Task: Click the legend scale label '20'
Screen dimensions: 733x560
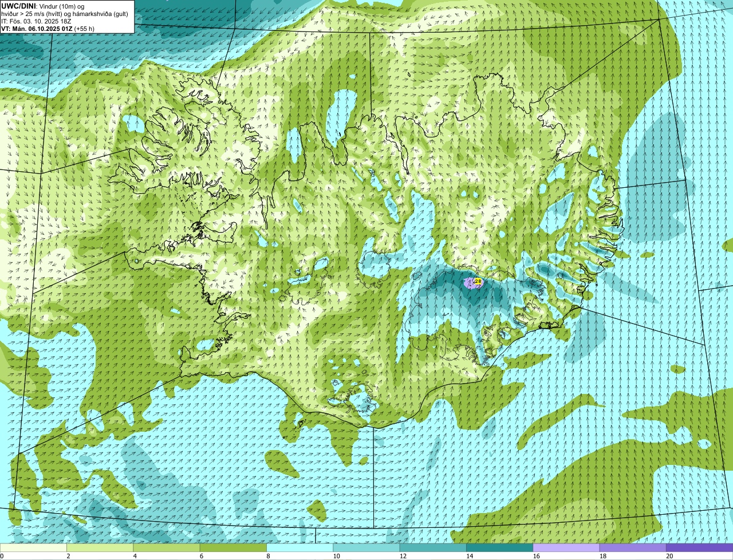Action: coord(669,556)
